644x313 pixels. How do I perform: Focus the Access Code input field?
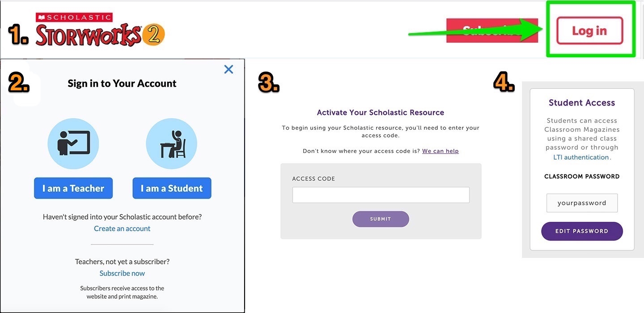(381, 195)
